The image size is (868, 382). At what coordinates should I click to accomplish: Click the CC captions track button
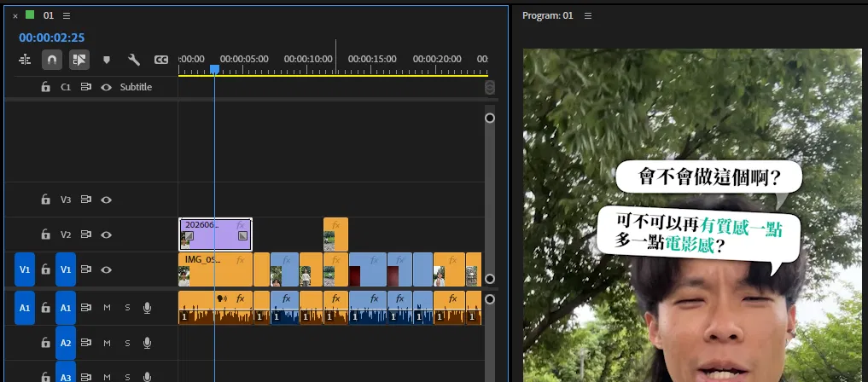click(161, 59)
